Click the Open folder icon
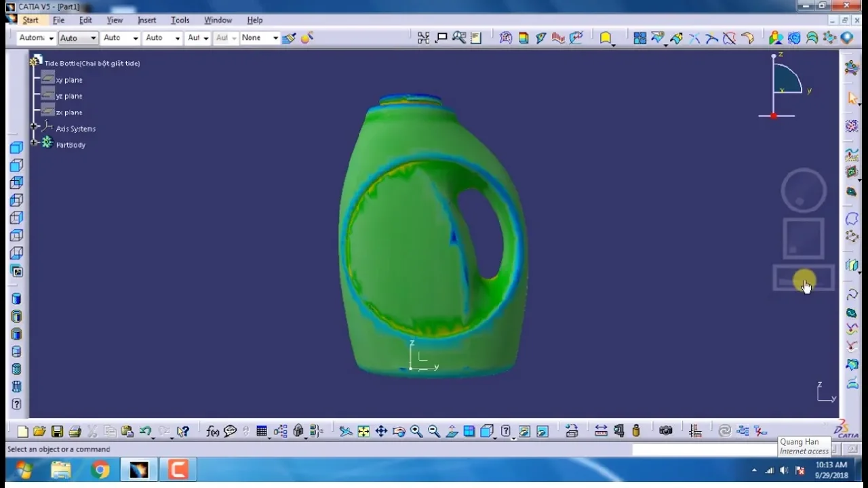 point(39,431)
